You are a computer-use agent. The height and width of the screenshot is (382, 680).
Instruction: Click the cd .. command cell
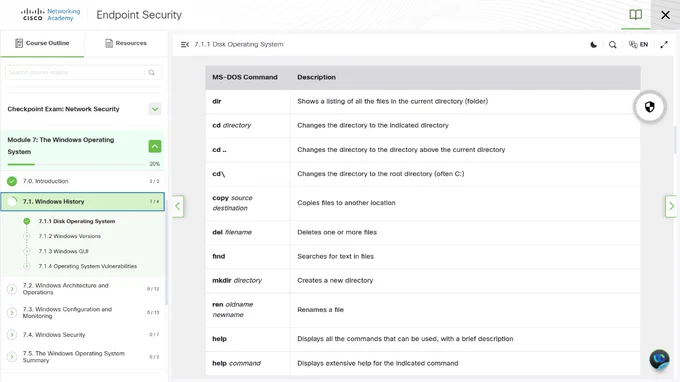pos(248,150)
